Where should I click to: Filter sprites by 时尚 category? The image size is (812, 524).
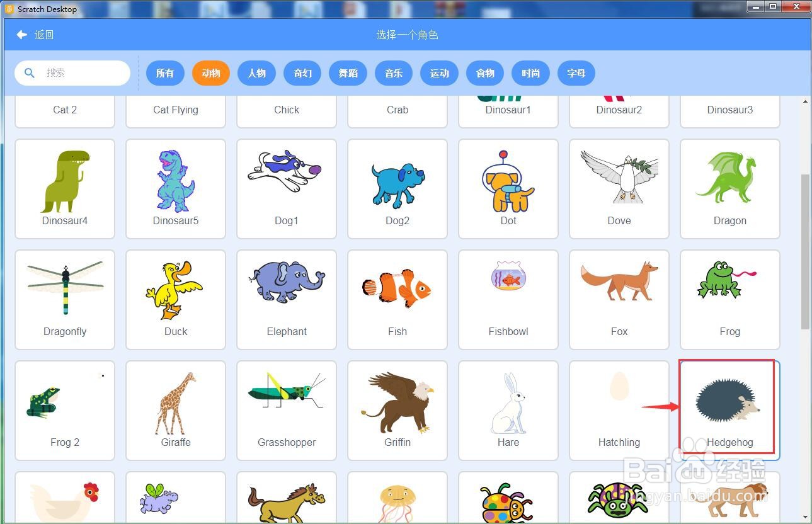[530, 73]
